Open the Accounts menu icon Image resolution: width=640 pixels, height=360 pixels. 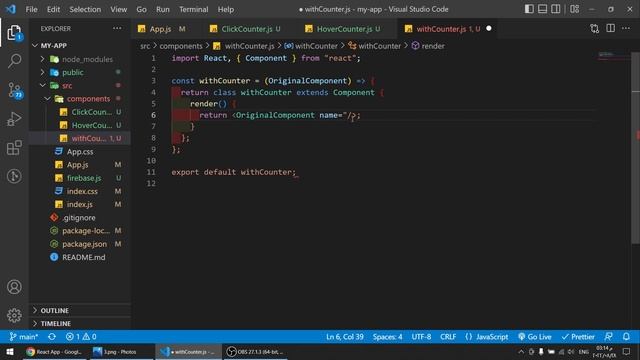(x=14, y=287)
